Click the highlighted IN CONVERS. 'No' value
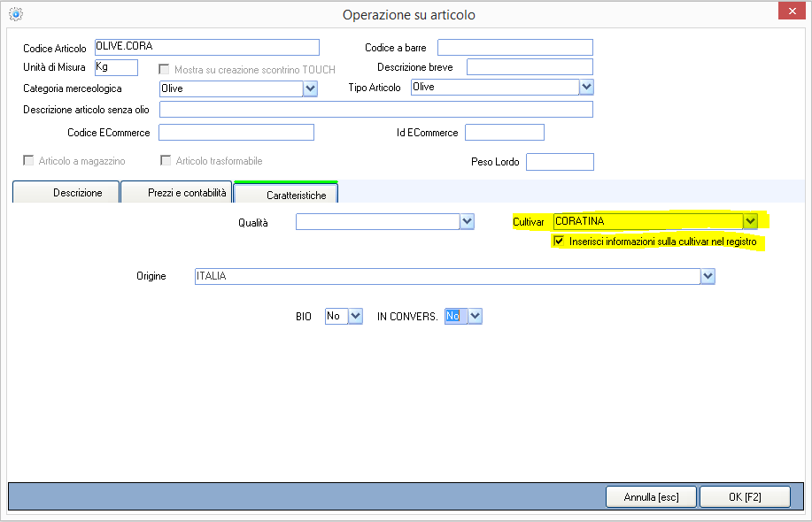The width and height of the screenshot is (812, 522). [x=456, y=316]
